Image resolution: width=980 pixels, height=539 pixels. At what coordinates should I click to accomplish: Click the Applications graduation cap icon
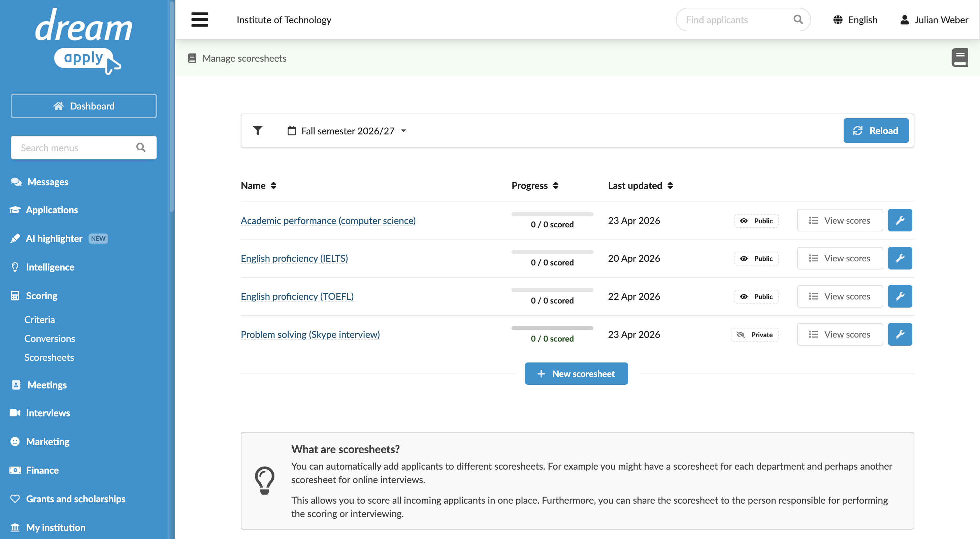pos(15,210)
